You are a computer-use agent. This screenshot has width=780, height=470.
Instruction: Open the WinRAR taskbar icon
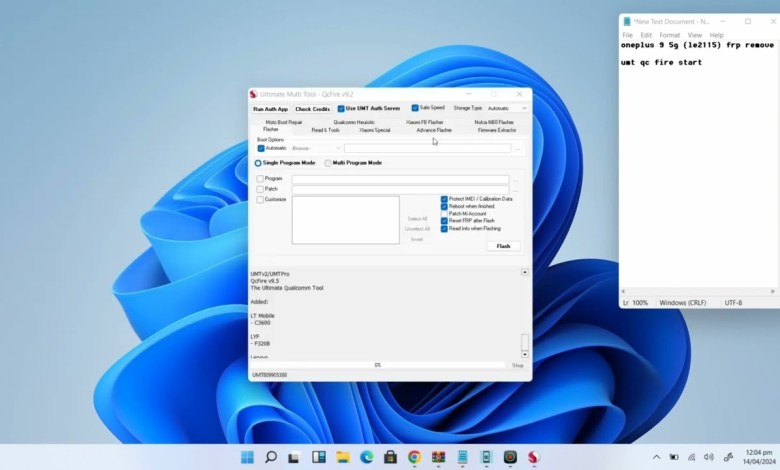[438, 457]
